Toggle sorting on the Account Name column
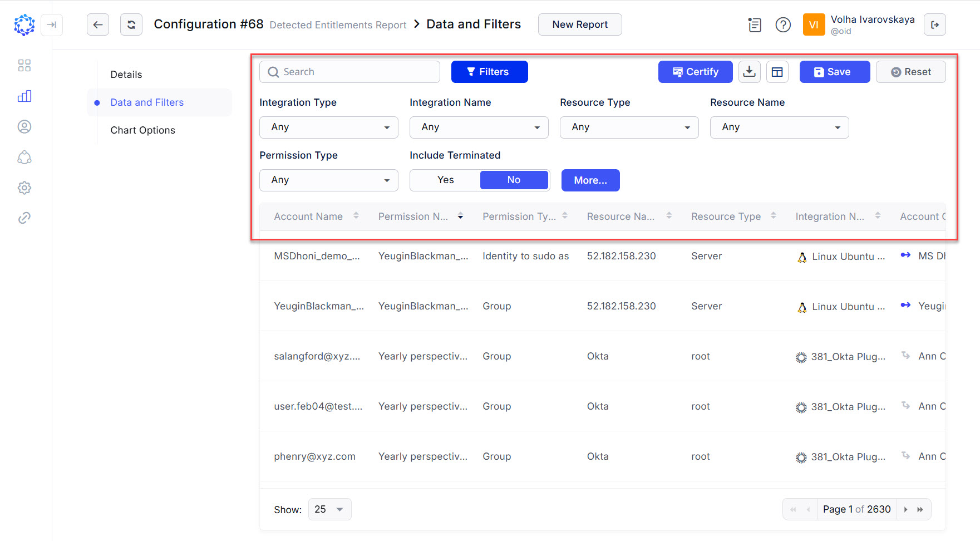980x541 pixels. click(x=356, y=216)
